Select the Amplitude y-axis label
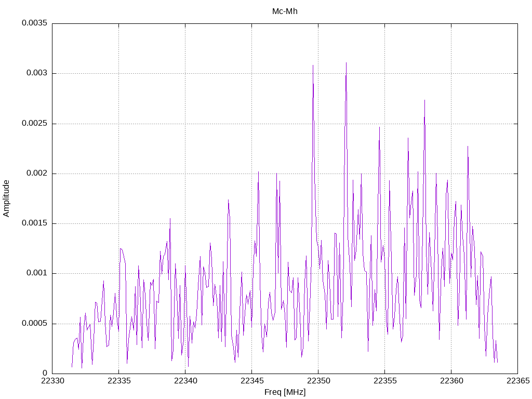 [x=6, y=198]
